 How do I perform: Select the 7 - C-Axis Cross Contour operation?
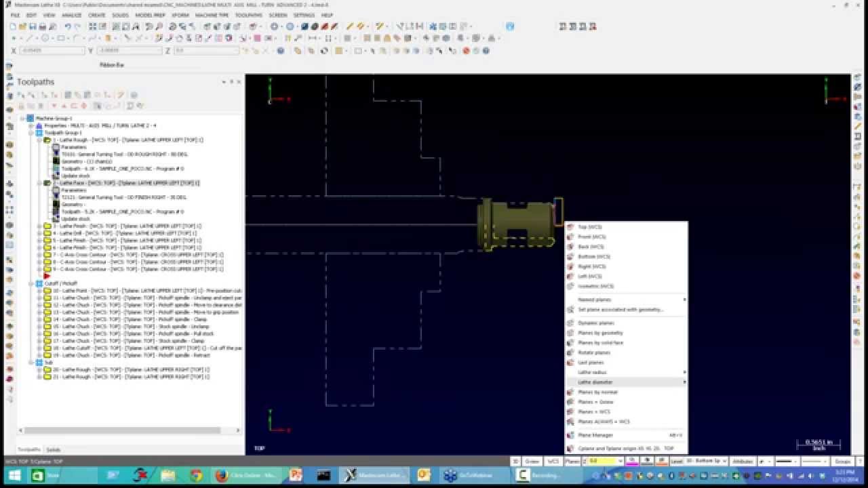coord(138,255)
